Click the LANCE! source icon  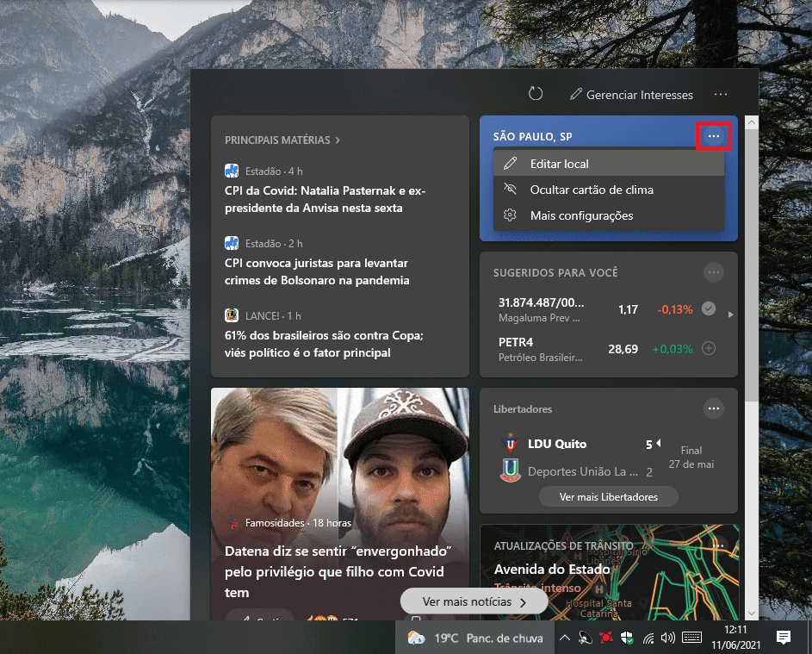[232, 315]
